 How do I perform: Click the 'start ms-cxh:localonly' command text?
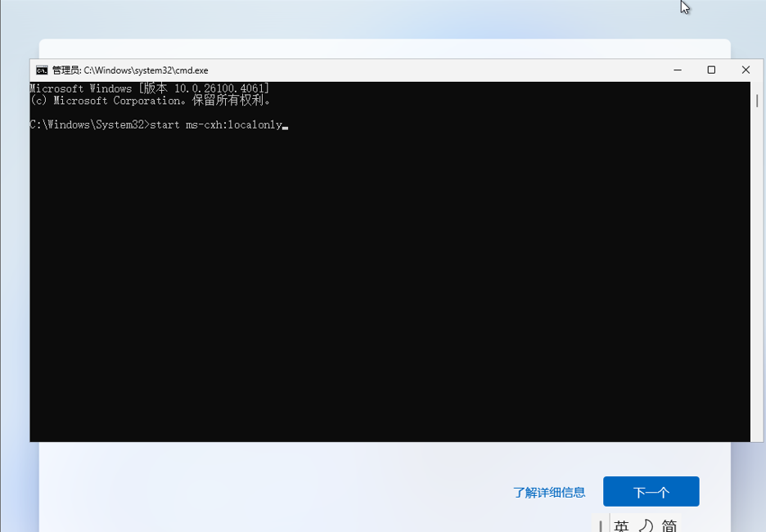[216, 125]
